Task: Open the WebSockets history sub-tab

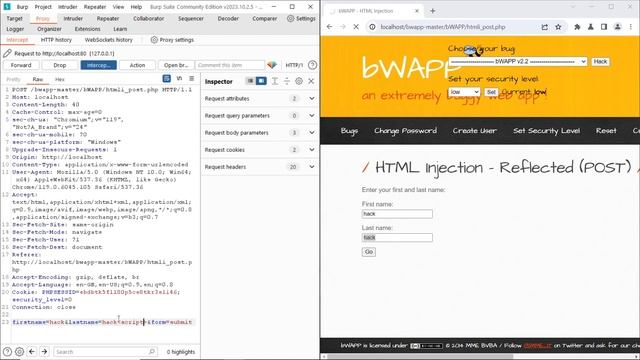Action: [x=109, y=40]
